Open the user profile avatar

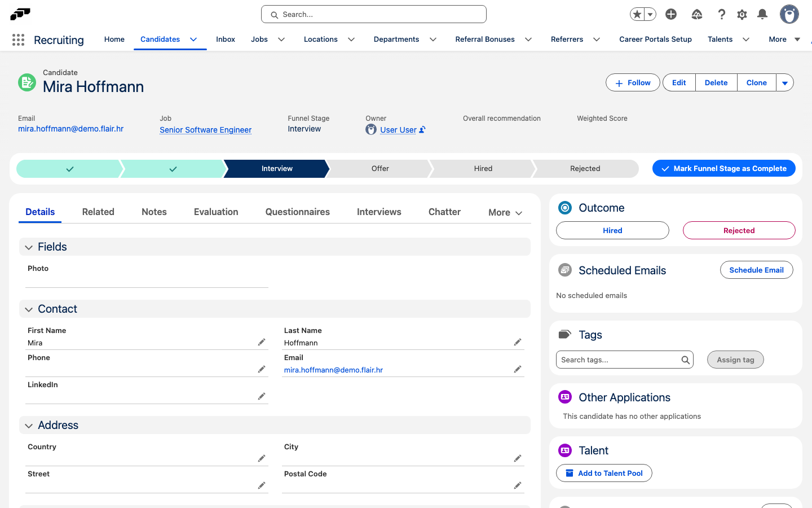click(789, 14)
